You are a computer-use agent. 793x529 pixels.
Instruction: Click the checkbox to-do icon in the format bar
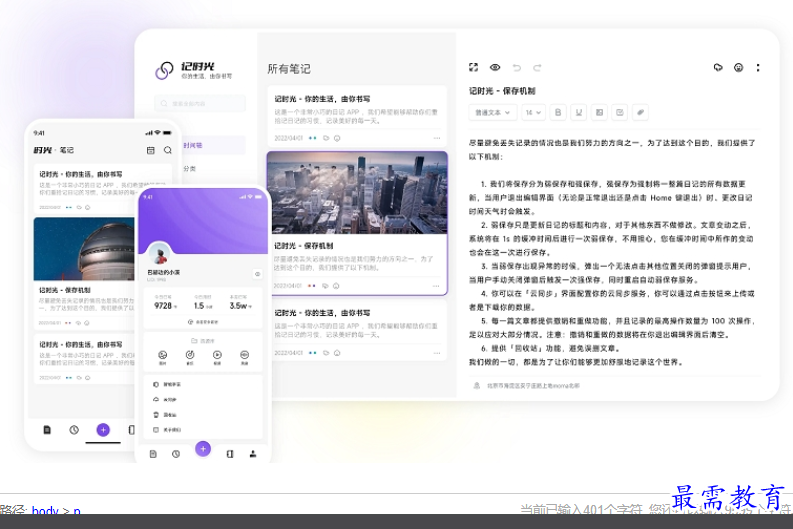coord(620,112)
